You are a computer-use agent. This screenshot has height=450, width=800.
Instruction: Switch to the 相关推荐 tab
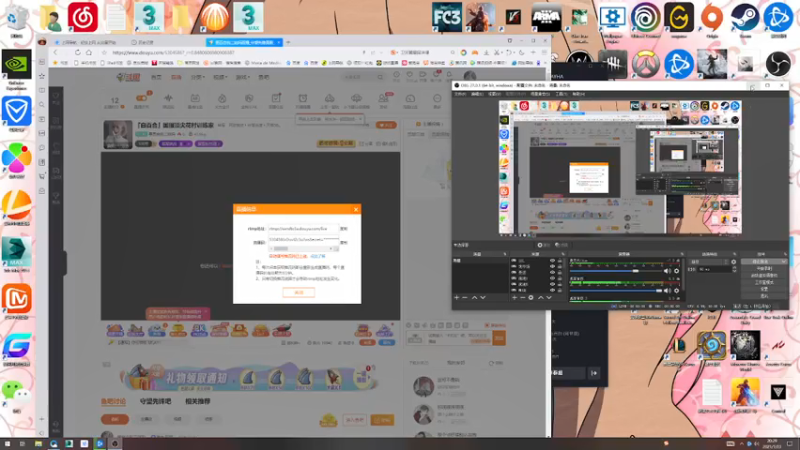click(x=197, y=402)
